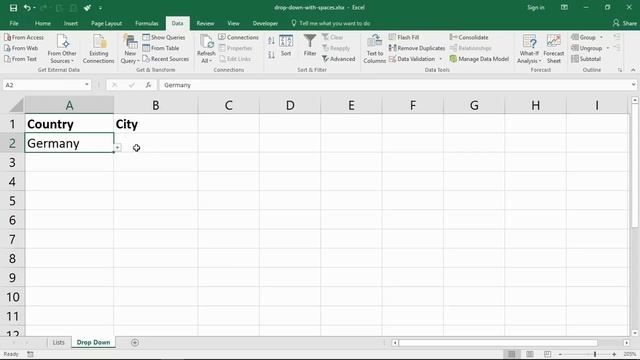Switch to the Formulas tab
640x360 pixels.
(x=147, y=23)
